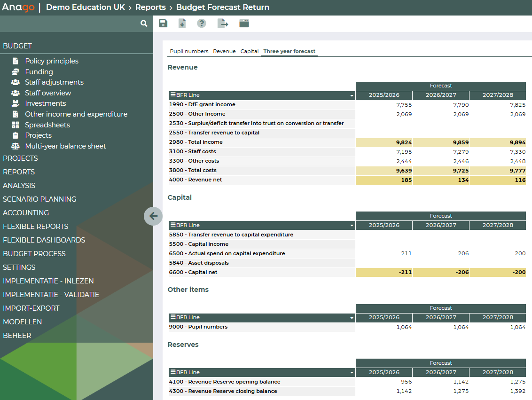Select 4300 - Revenue Reserve closing balance row
Screen dimensions: 532x400
[262, 391]
